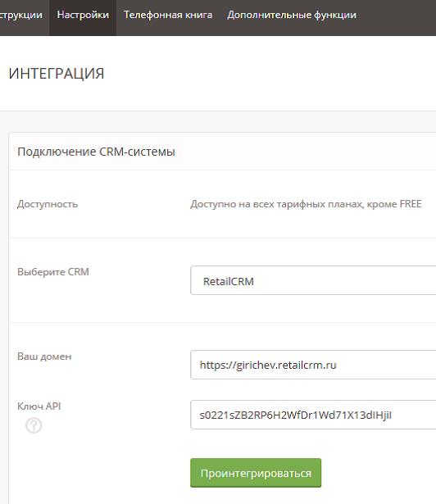Place cursor in the girichev.retailcrm.ru URL text
This screenshot has width=436, height=504.
point(268,366)
